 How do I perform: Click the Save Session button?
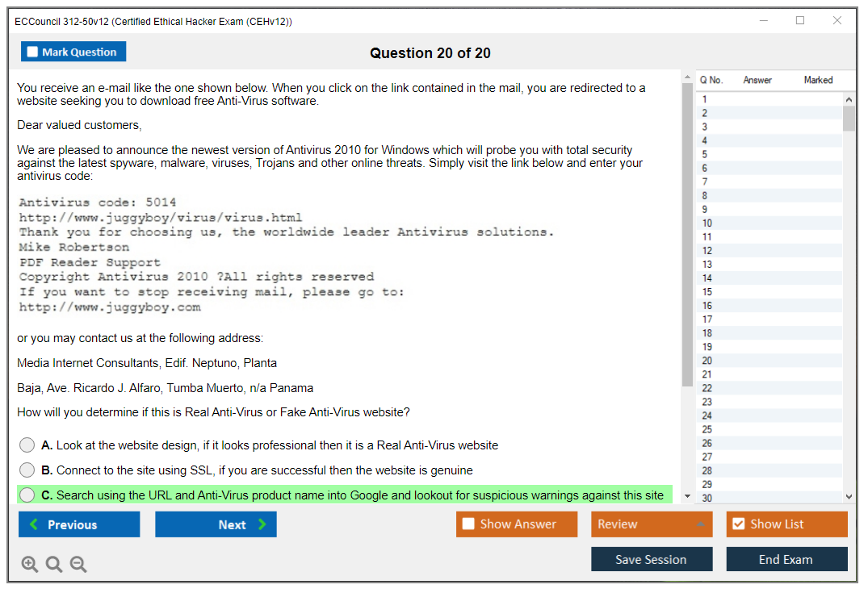(x=651, y=559)
